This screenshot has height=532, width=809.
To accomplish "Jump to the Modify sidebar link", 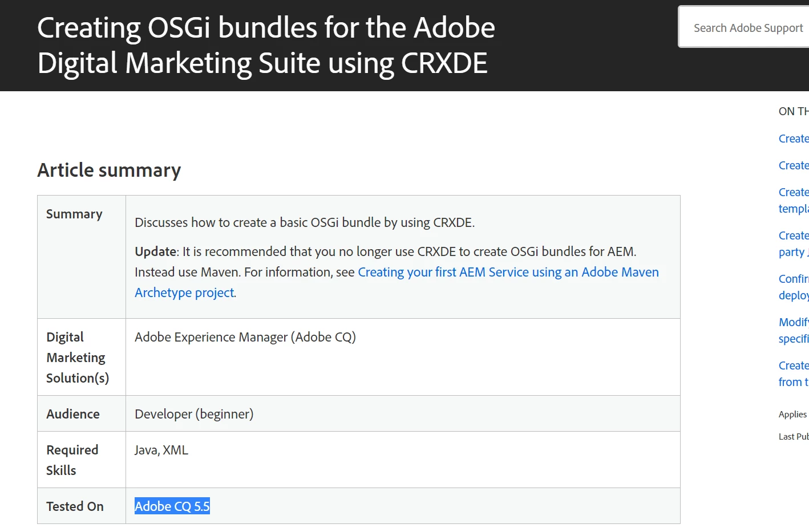I will (794, 330).
